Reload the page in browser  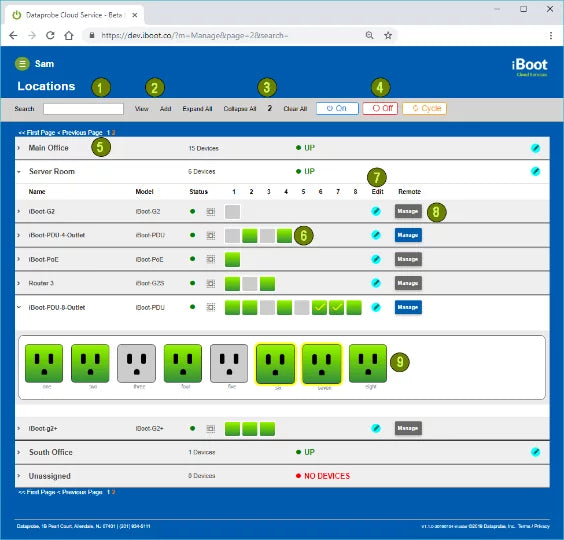(x=50, y=35)
